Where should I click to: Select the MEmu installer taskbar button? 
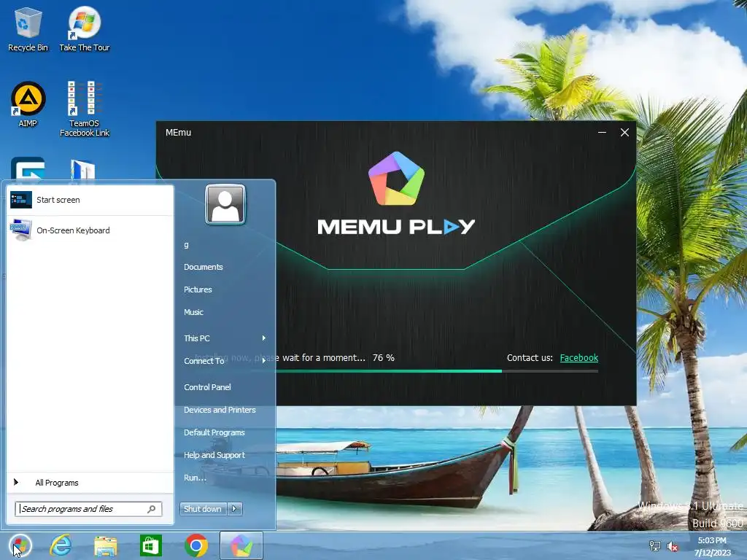pos(241,545)
